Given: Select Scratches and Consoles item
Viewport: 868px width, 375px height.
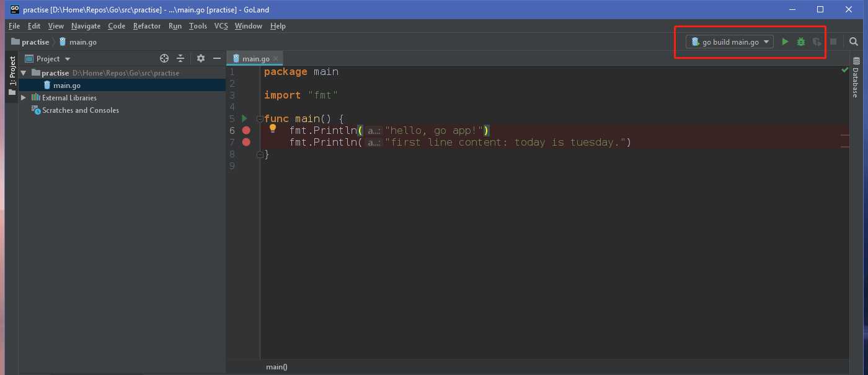Looking at the screenshot, I should click(x=80, y=110).
